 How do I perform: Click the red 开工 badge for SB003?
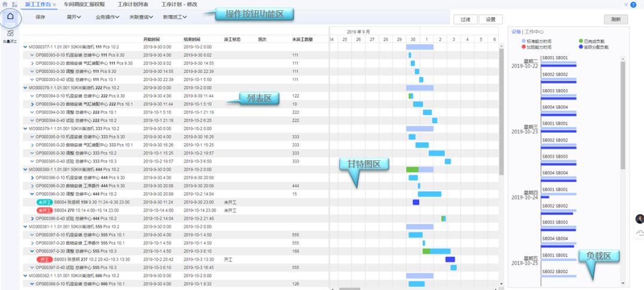[x=44, y=260]
